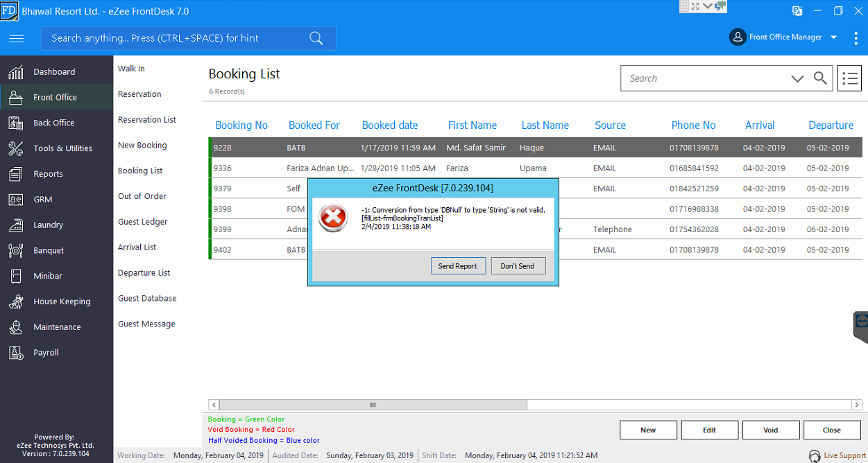
Task: Open Arrival List
Action: click(137, 247)
